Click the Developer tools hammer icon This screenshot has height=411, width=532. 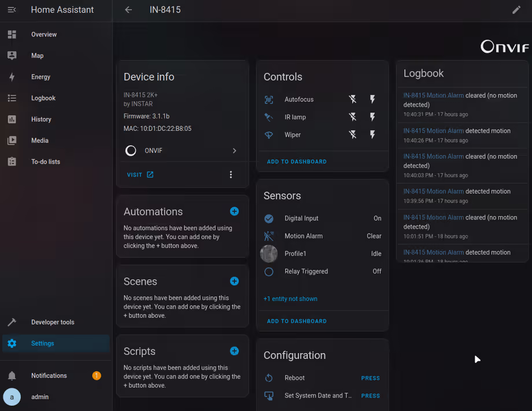(x=12, y=322)
